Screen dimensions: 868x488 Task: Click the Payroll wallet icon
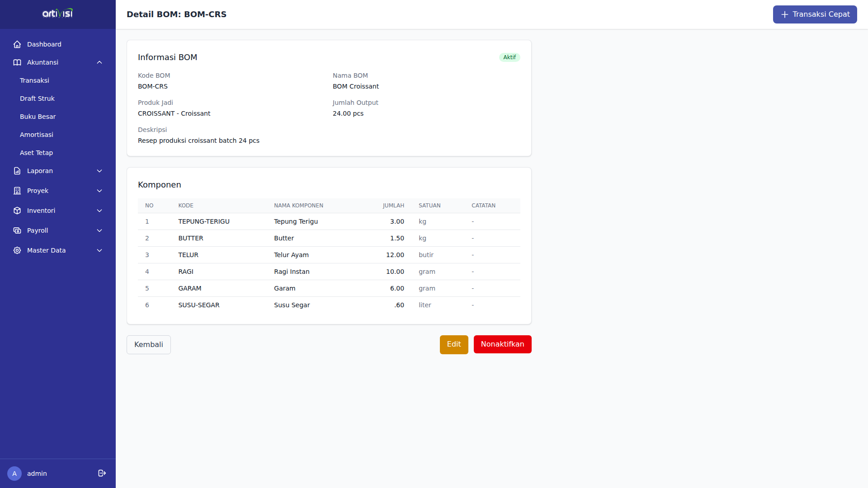tap(17, 230)
